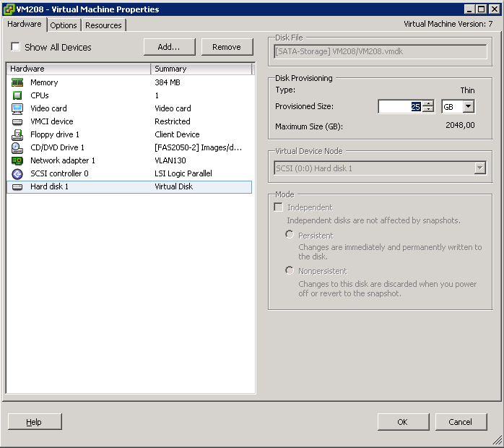Select the Network adapter 1 icon
The width and height of the screenshot is (504, 448).
coord(17,160)
